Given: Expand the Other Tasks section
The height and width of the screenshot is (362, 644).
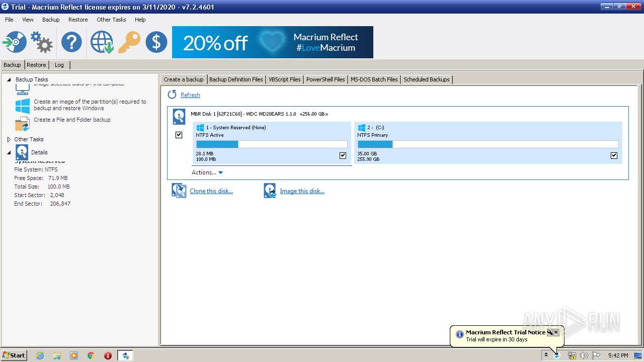Looking at the screenshot, I should (9, 139).
